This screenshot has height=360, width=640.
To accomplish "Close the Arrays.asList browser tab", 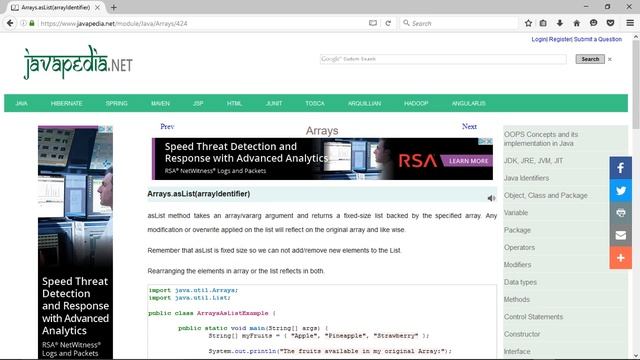I will [97, 7].
